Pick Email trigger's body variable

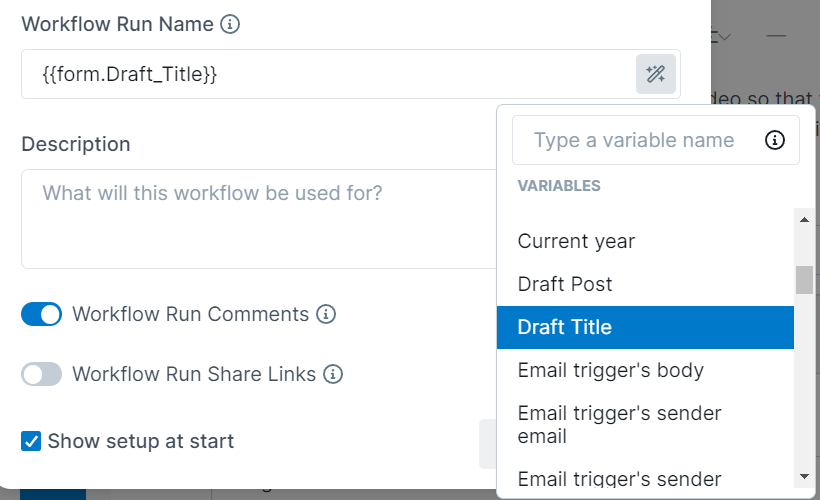coord(610,370)
